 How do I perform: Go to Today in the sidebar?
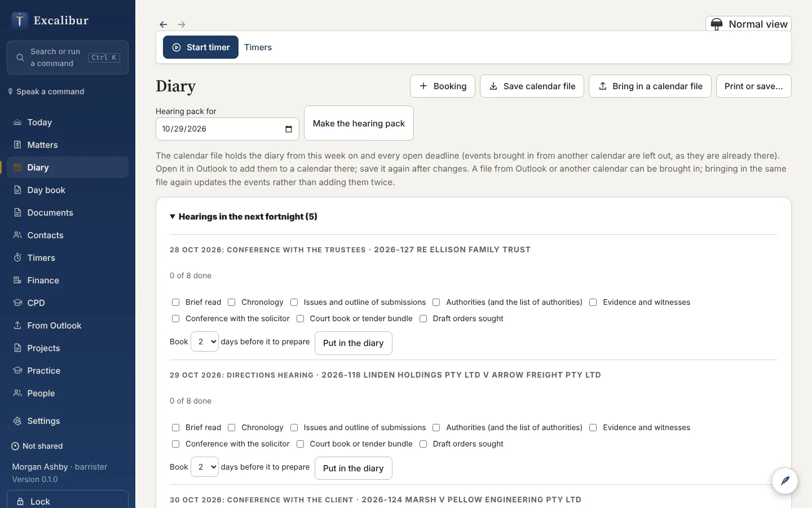point(68,122)
